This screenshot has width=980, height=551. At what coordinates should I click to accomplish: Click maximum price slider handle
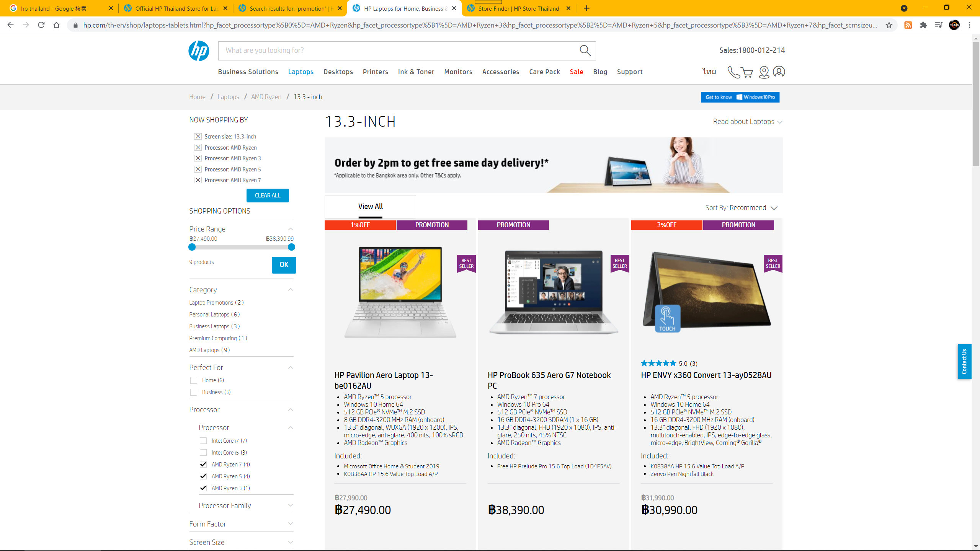click(x=291, y=247)
